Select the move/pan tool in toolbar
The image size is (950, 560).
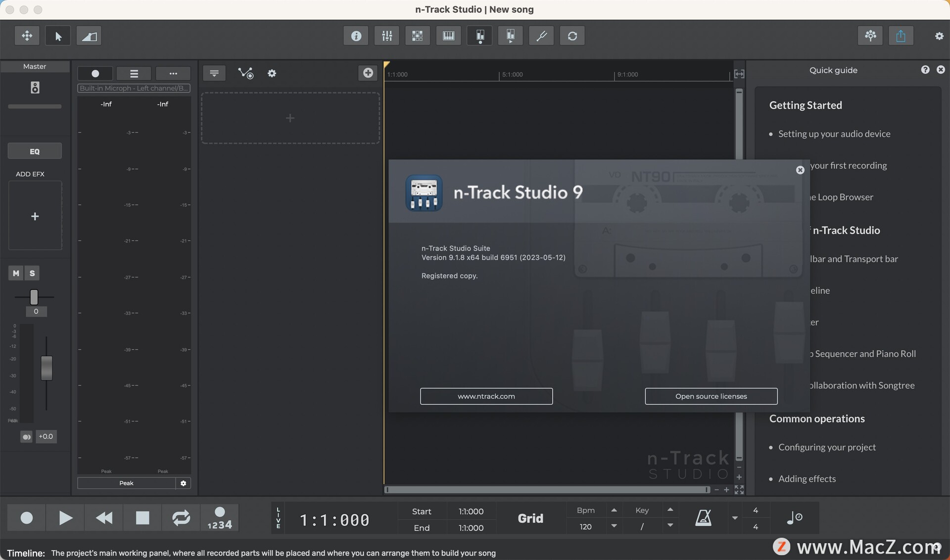pos(27,36)
